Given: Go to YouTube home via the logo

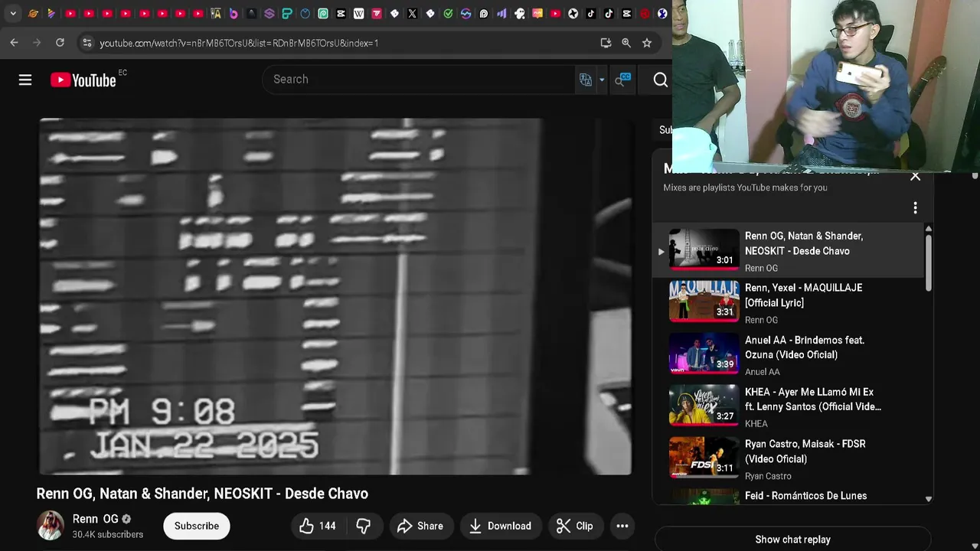Looking at the screenshot, I should pyautogui.click(x=83, y=80).
